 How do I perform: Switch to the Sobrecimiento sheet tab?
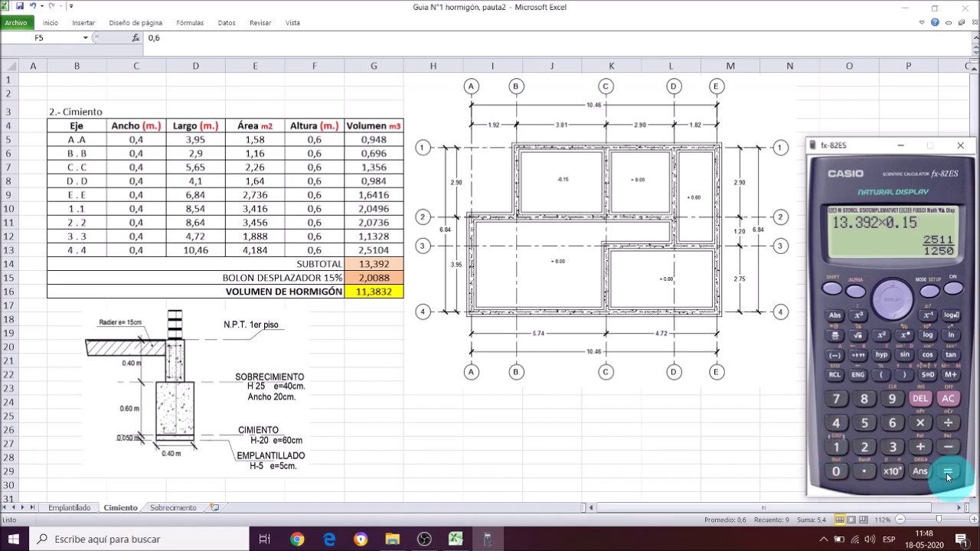click(173, 507)
